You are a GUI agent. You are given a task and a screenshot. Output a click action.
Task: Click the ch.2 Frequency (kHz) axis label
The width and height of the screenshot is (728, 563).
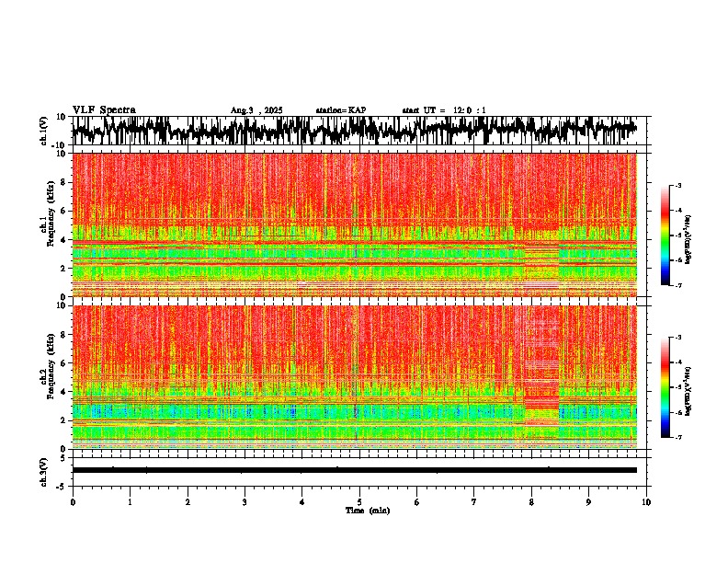coord(50,366)
